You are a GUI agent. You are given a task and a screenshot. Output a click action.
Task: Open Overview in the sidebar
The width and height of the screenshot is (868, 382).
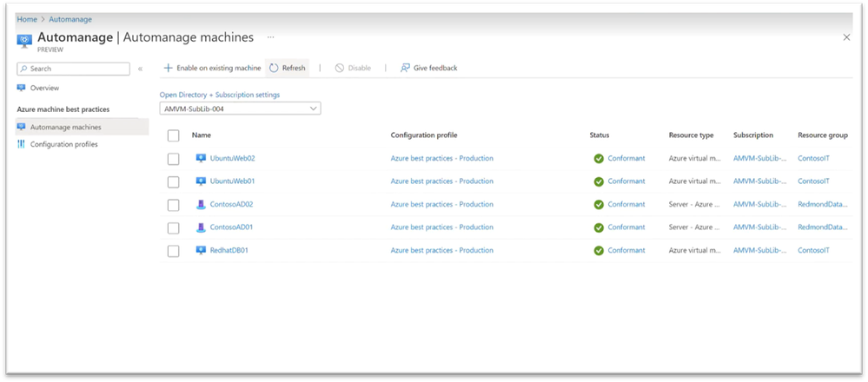45,88
